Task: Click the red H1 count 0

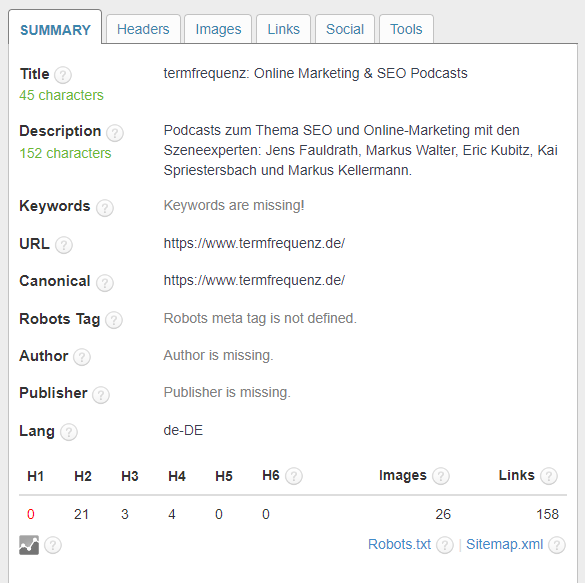Action: [x=31, y=514]
